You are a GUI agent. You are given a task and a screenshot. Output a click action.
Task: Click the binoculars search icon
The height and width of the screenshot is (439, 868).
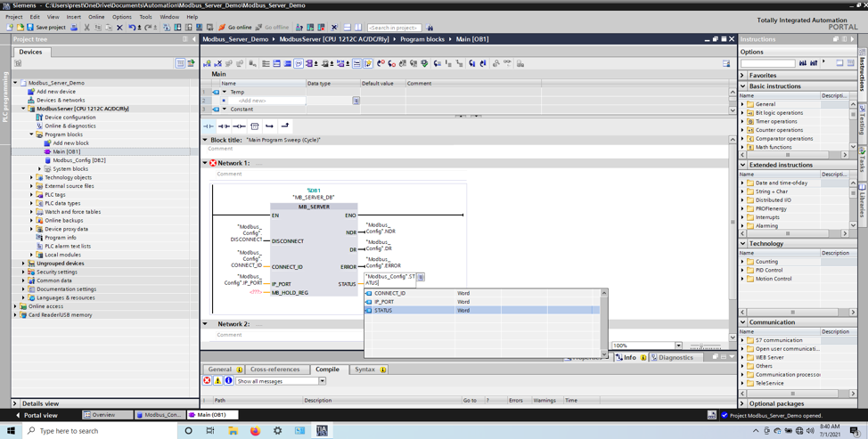click(x=430, y=27)
